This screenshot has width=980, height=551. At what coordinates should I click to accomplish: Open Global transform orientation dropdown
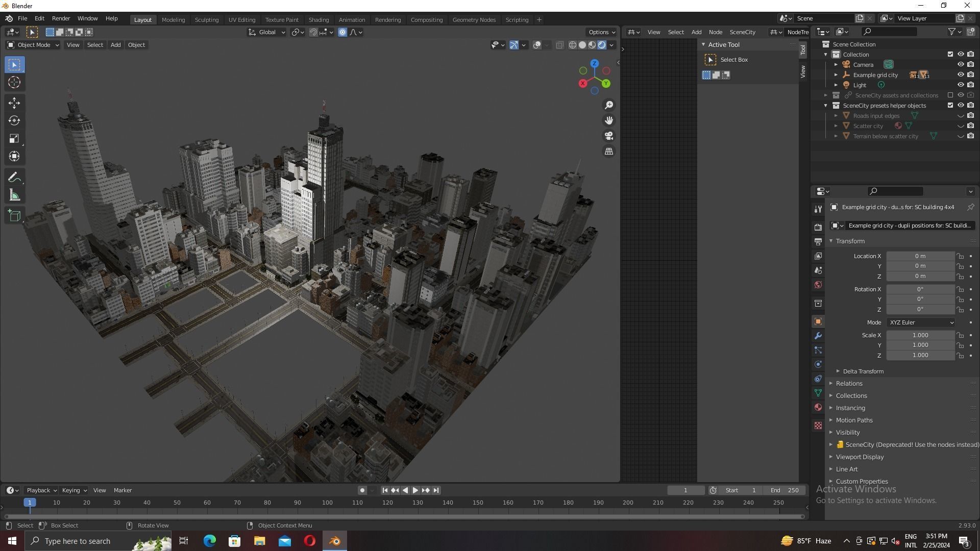266,32
